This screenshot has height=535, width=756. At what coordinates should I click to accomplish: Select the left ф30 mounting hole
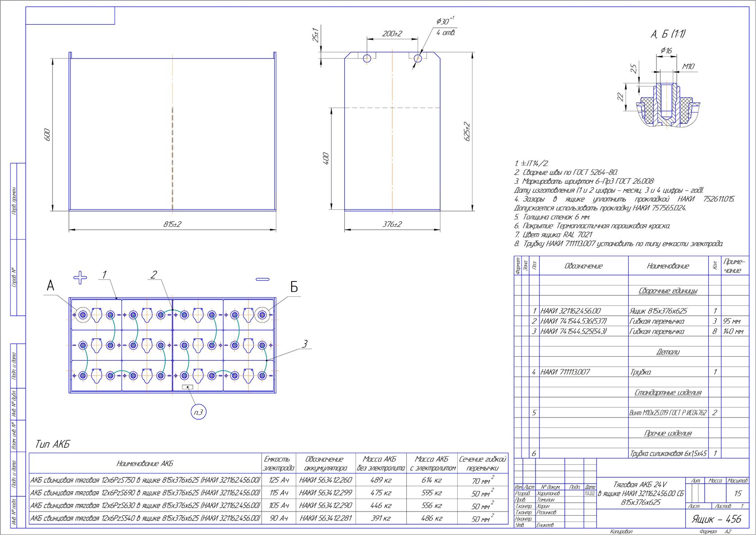(367, 58)
